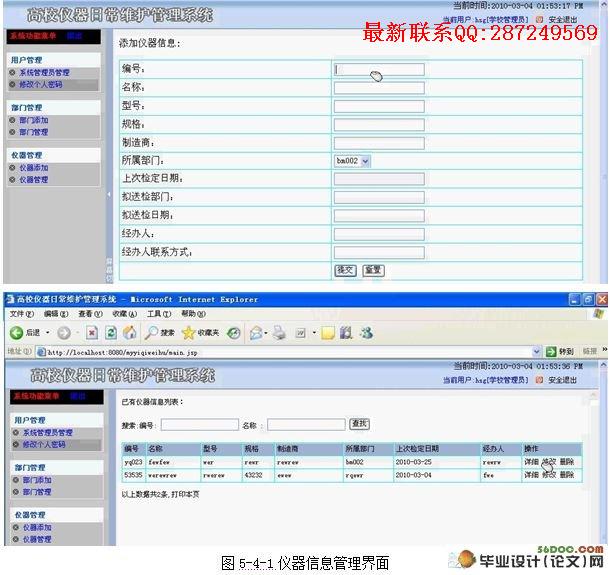Open the Back button history dropdown arrow
612x575 pixels.
(48, 333)
